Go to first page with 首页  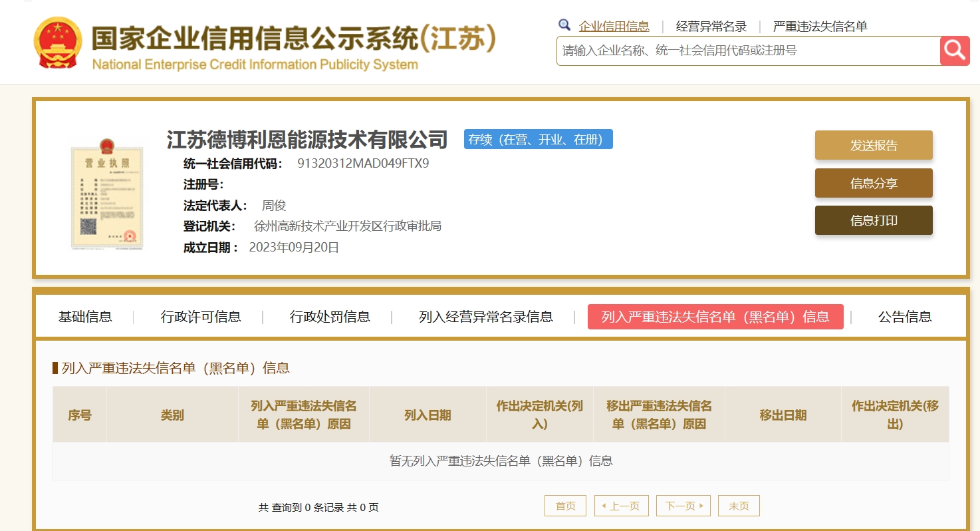566,506
